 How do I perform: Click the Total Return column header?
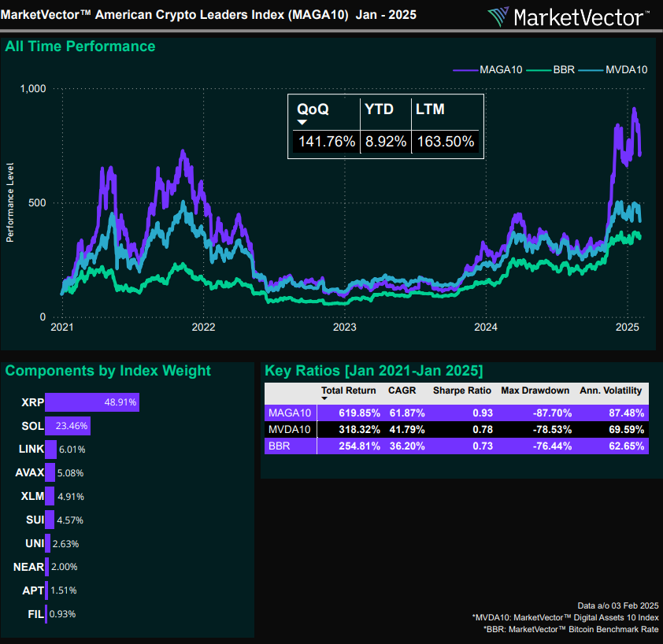[348, 390]
